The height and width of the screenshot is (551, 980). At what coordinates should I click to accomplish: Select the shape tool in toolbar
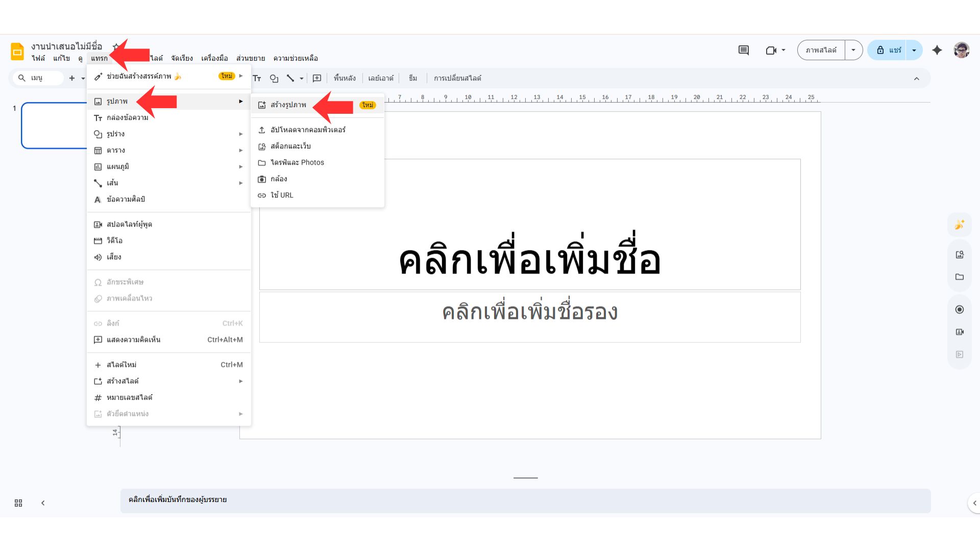(274, 78)
